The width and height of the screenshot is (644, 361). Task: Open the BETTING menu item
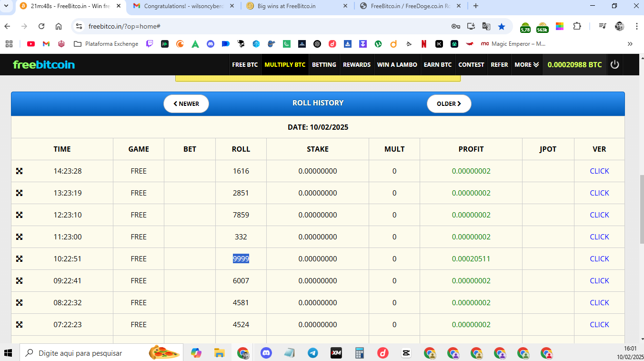324,64
